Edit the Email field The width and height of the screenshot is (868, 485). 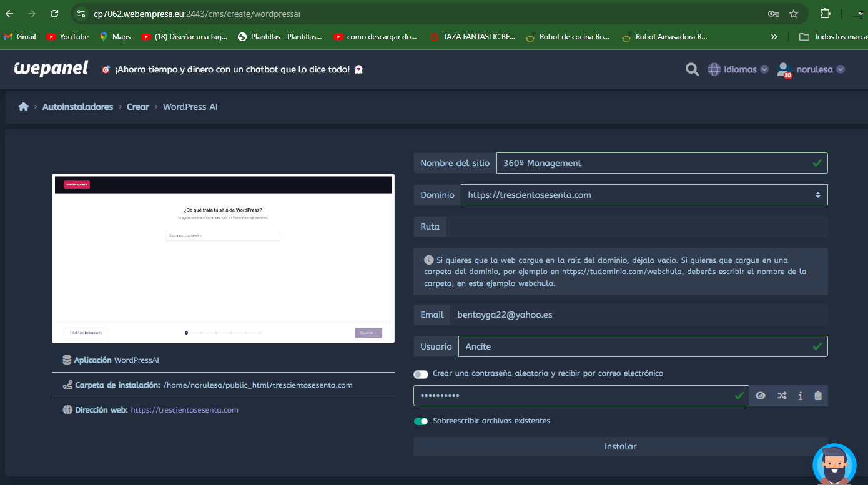tap(639, 315)
